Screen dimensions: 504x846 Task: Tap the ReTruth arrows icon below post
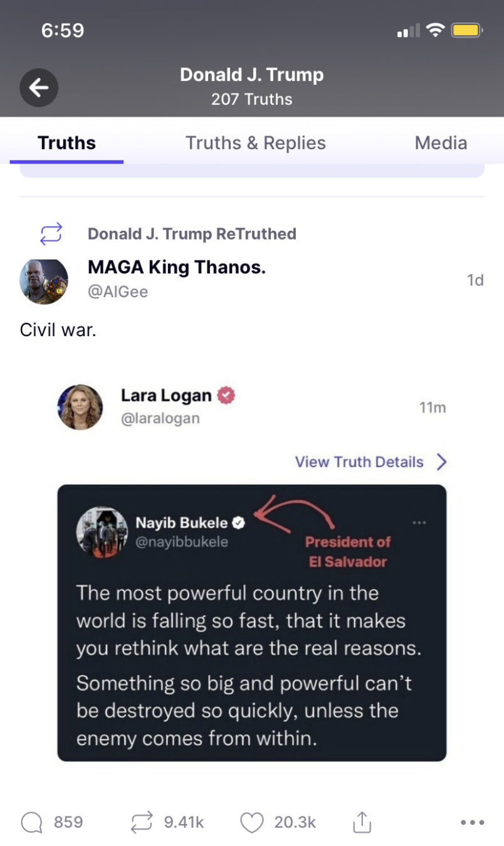142,822
